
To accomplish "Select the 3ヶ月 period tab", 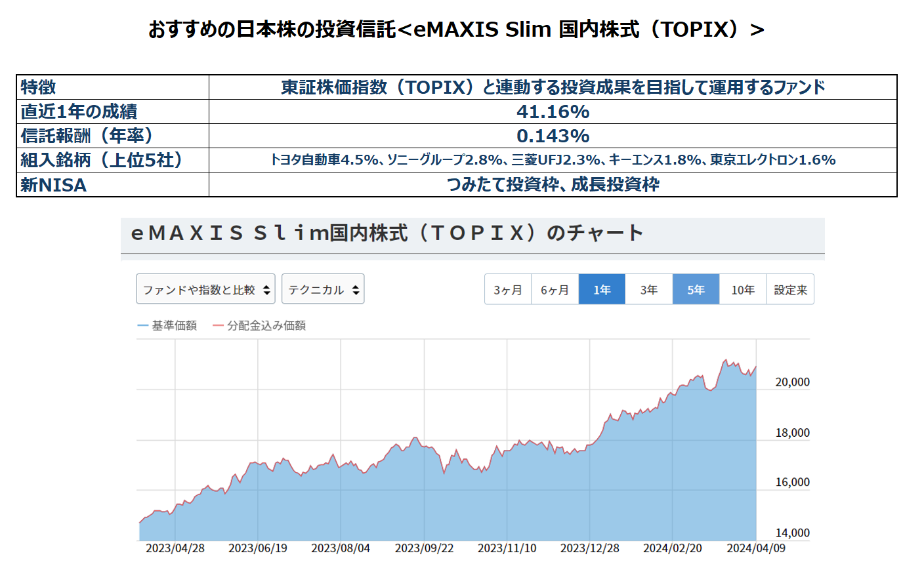I will pyautogui.click(x=508, y=289).
